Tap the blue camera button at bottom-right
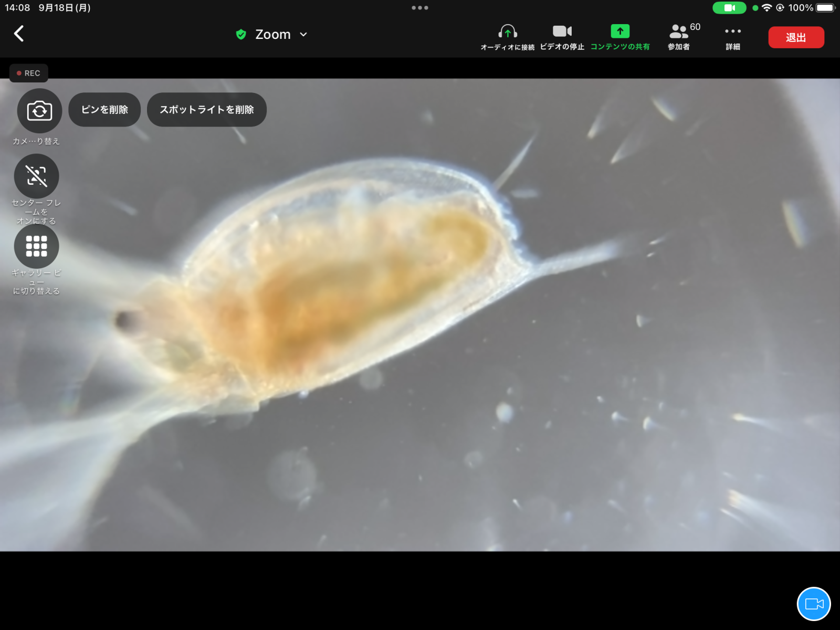Viewport: 840px width, 630px height. [813, 604]
